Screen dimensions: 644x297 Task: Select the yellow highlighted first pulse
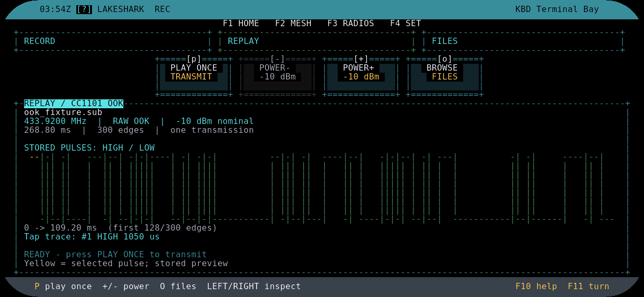click(x=34, y=157)
